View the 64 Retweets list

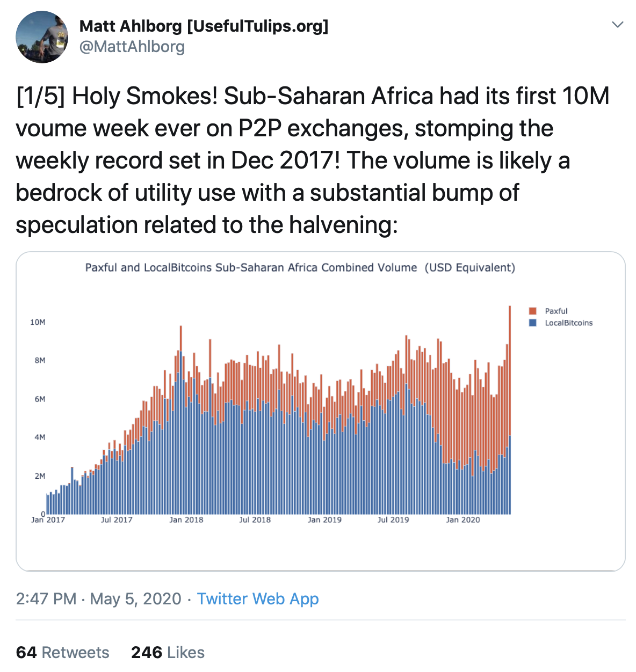(x=63, y=652)
